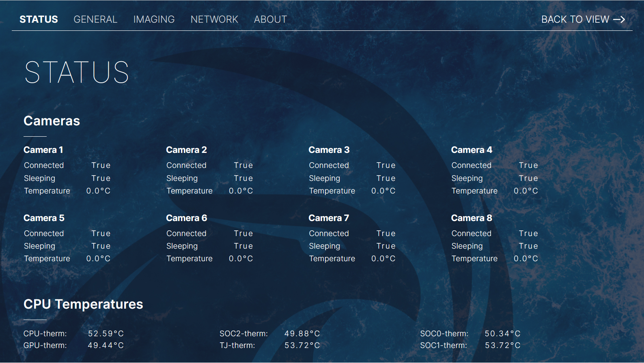
Task: Click the Cameras section heading
Action: 52,121
